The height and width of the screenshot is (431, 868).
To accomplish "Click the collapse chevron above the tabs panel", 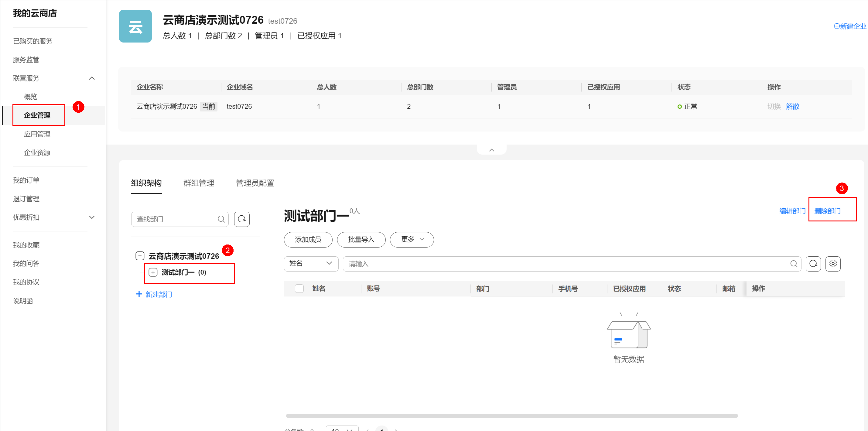I will click(491, 150).
